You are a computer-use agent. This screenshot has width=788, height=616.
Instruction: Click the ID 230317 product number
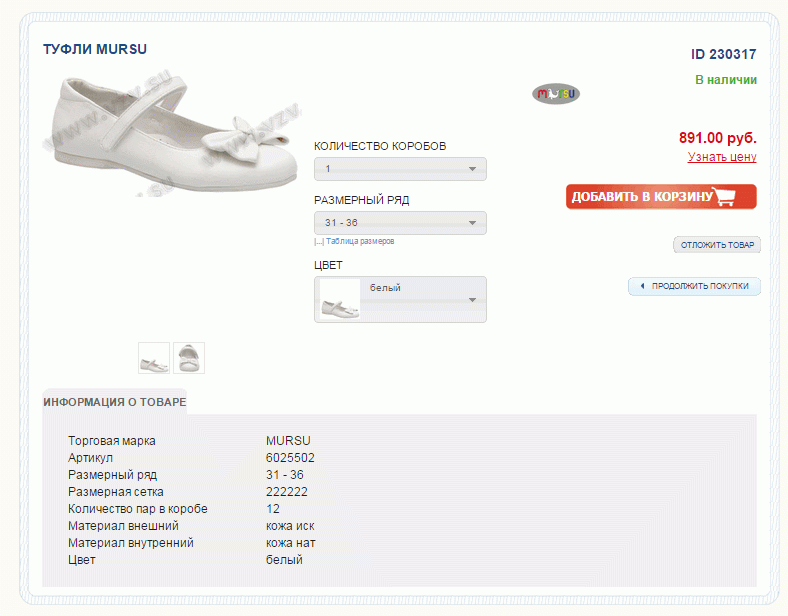(x=723, y=55)
